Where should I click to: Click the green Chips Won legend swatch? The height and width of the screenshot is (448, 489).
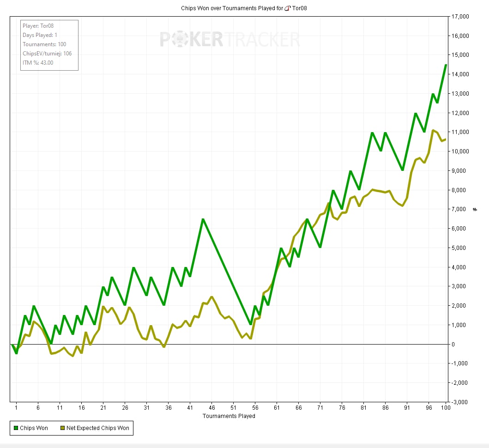click(x=16, y=428)
